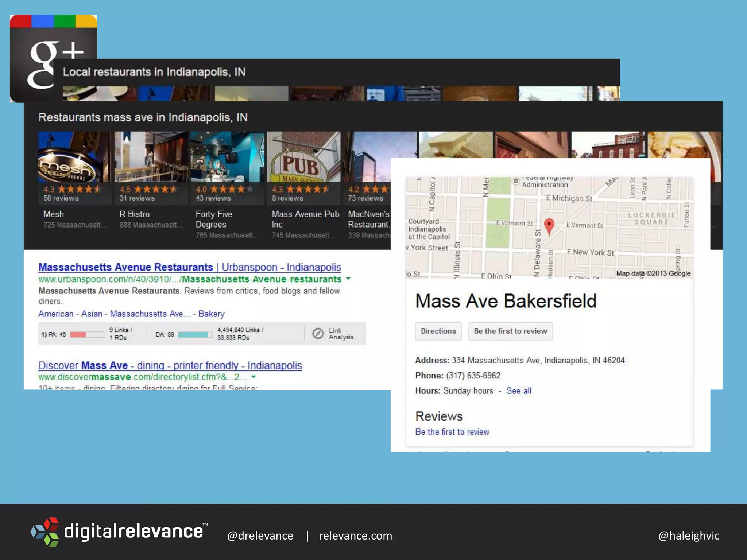Click the R Bistro 4.5 star rating
Screen dimensions: 747x560
[148, 189]
